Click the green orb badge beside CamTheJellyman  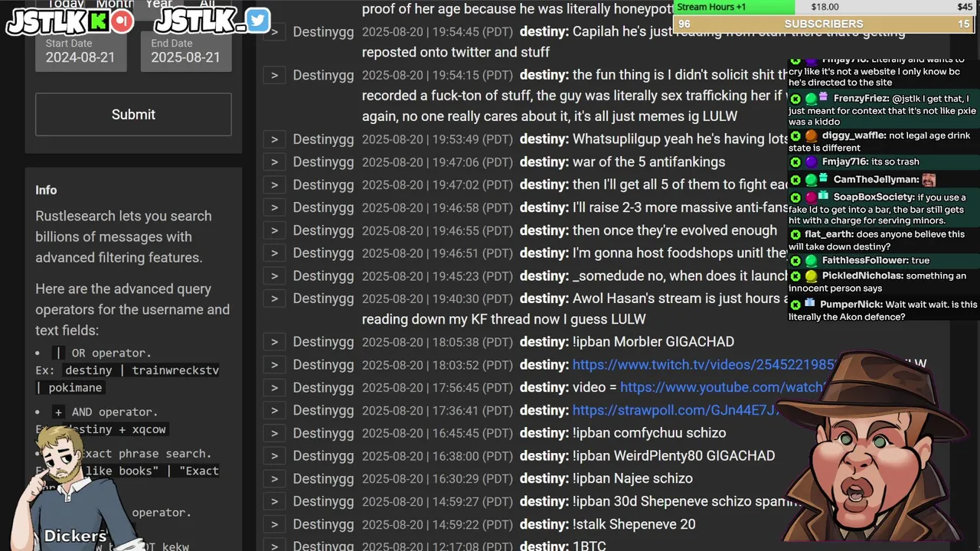(x=811, y=180)
